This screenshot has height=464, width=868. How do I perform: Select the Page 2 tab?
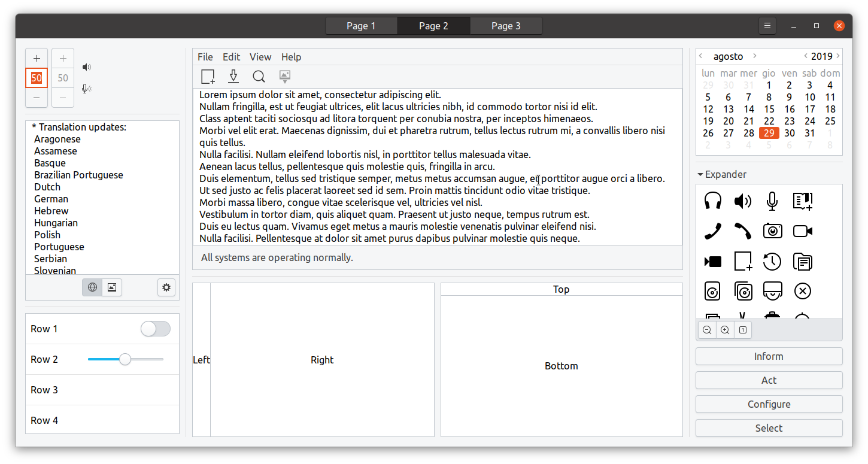pyautogui.click(x=433, y=26)
